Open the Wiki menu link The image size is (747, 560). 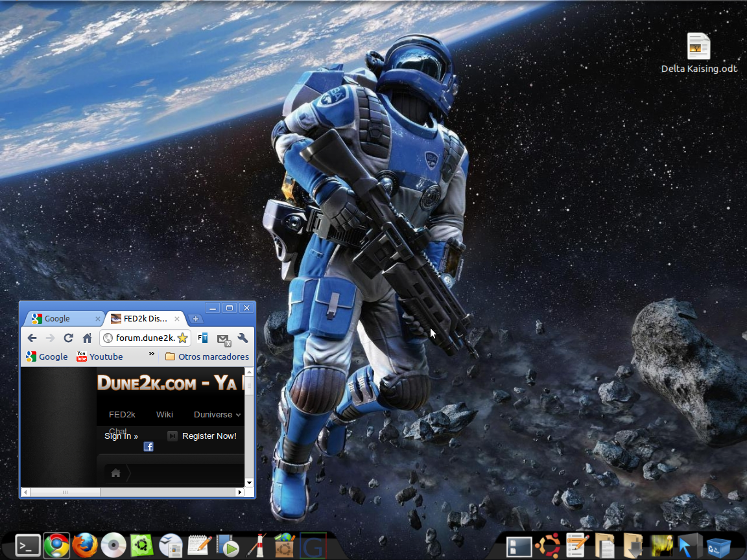pyautogui.click(x=164, y=415)
